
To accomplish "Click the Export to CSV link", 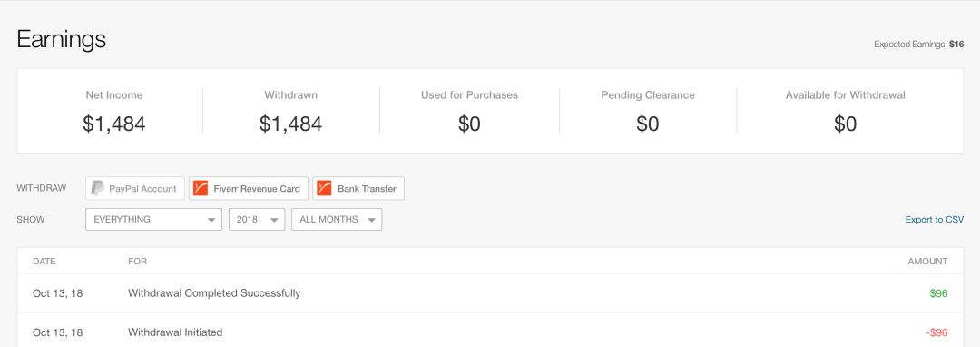I will pyautogui.click(x=935, y=220).
